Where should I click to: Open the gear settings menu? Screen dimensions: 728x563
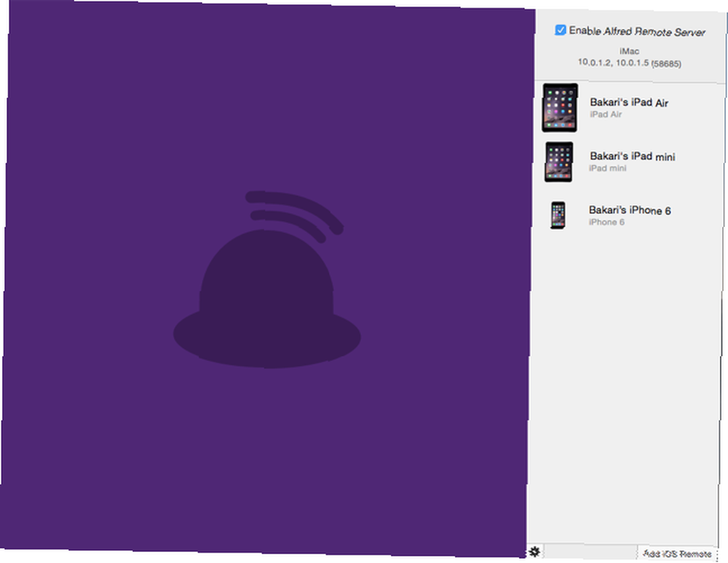(x=535, y=552)
